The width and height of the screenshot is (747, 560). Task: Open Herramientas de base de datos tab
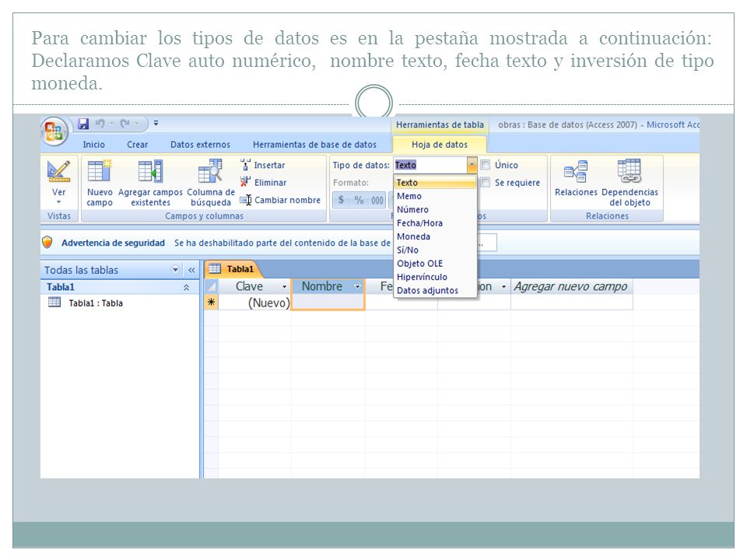(314, 145)
